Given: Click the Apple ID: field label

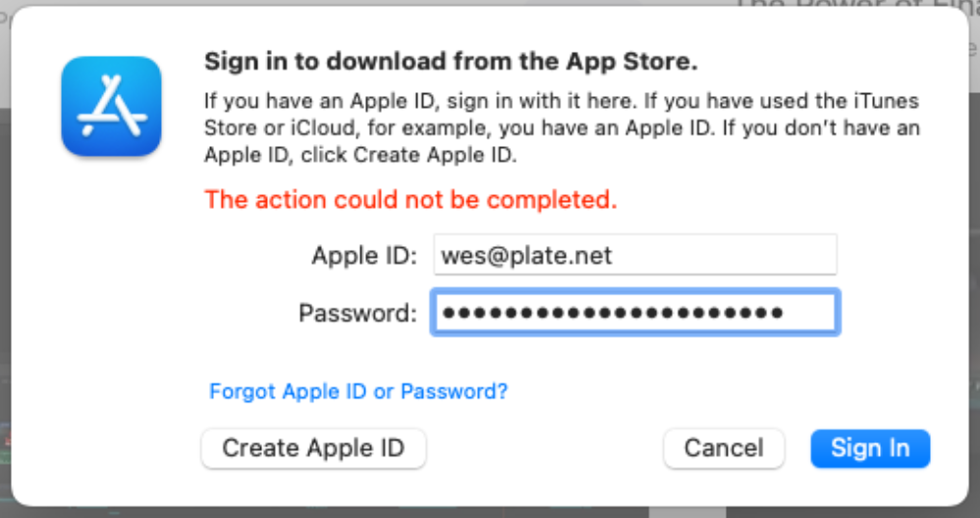Looking at the screenshot, I should (364, 255).
